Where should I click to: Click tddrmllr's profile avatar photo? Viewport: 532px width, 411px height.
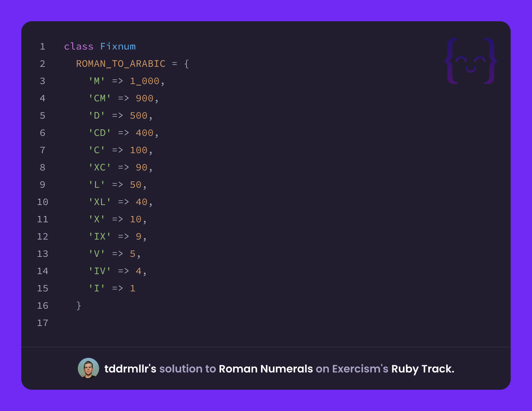pyautogui.click(x=88, y=368)
